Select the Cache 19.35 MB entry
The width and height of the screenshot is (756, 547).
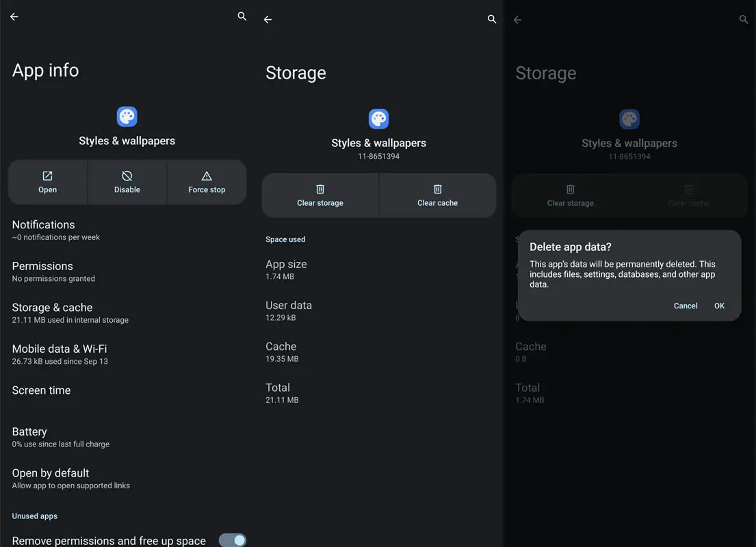coord(378,352)
